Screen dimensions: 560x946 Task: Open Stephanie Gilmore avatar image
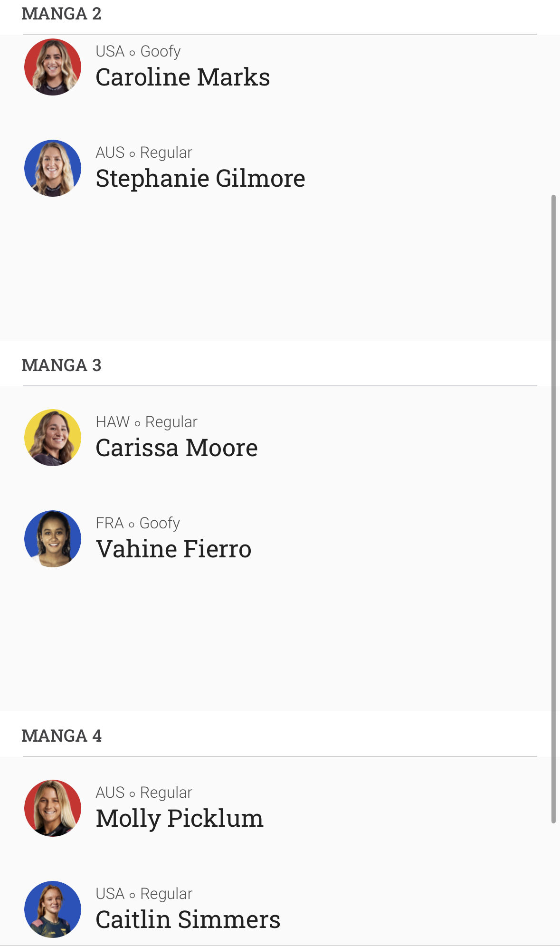coord(53,168)
